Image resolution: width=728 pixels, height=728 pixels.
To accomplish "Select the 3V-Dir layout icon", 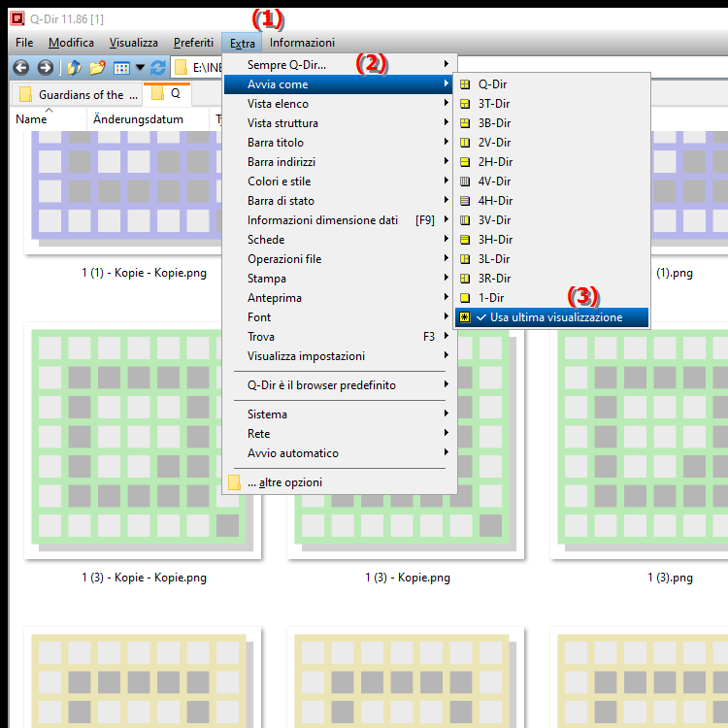I will click(465, 220).
